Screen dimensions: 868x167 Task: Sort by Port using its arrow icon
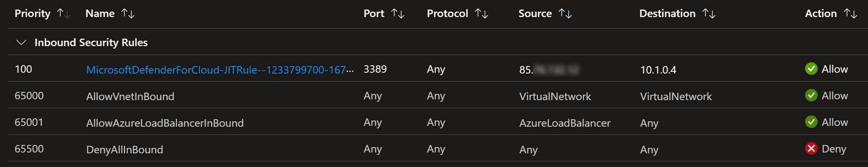pos(398,14)
